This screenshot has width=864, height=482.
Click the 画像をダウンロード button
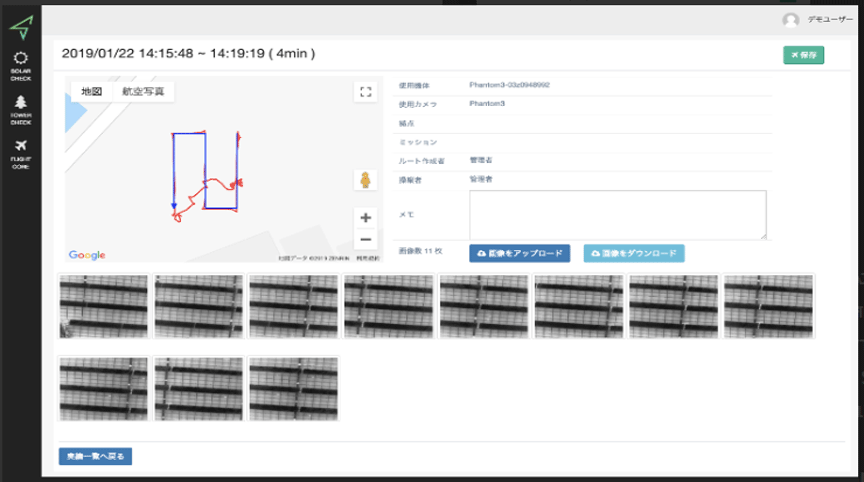click(634, 253)
